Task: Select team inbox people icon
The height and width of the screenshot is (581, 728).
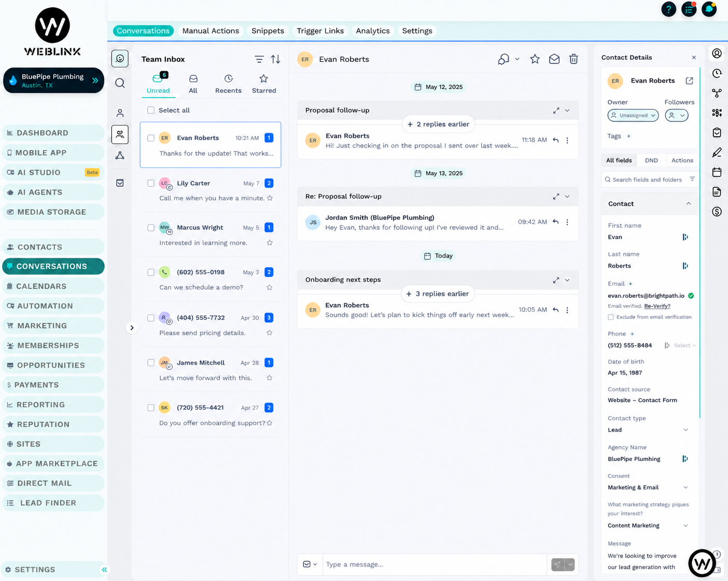Action: [x=120, y=134]
